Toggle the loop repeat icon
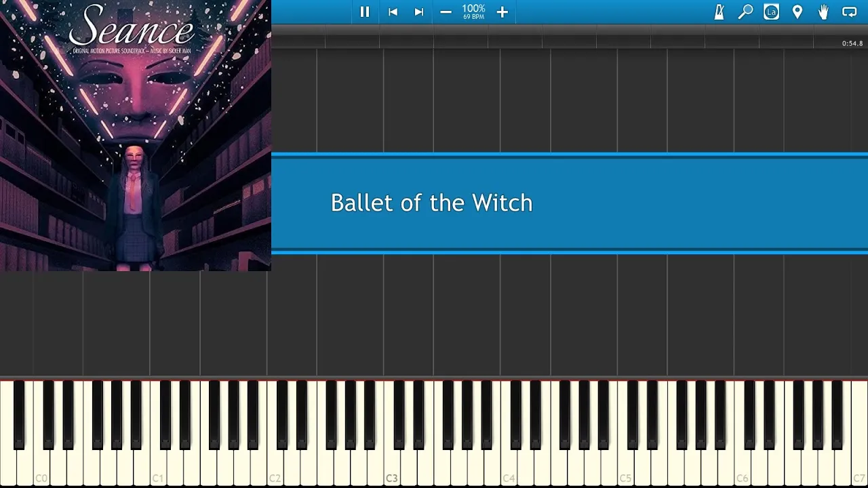The height and width of the screenshot is (488, 868). [849, 12]
